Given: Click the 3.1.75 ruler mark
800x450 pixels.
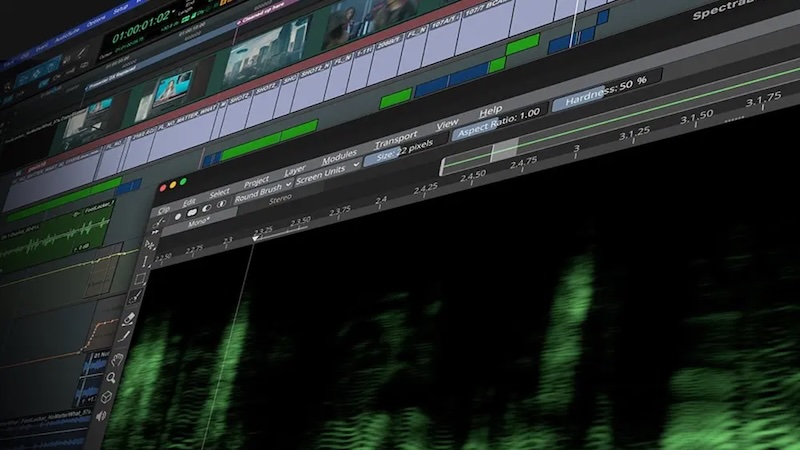Looking at the screenshot, I should click(x=763, y=98).
